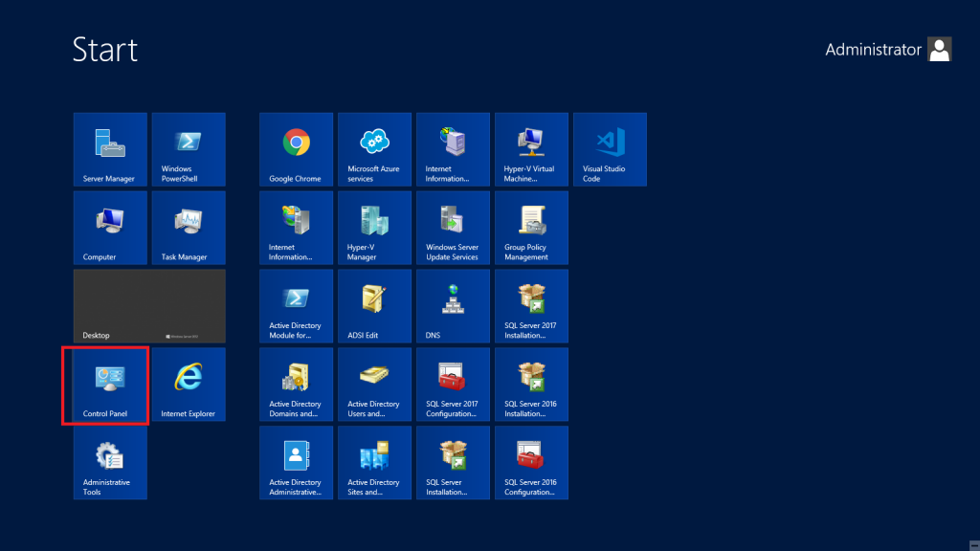Viewport: 980px width, 551px height.
Task: Open ADSI Edit
Action: 374,306
